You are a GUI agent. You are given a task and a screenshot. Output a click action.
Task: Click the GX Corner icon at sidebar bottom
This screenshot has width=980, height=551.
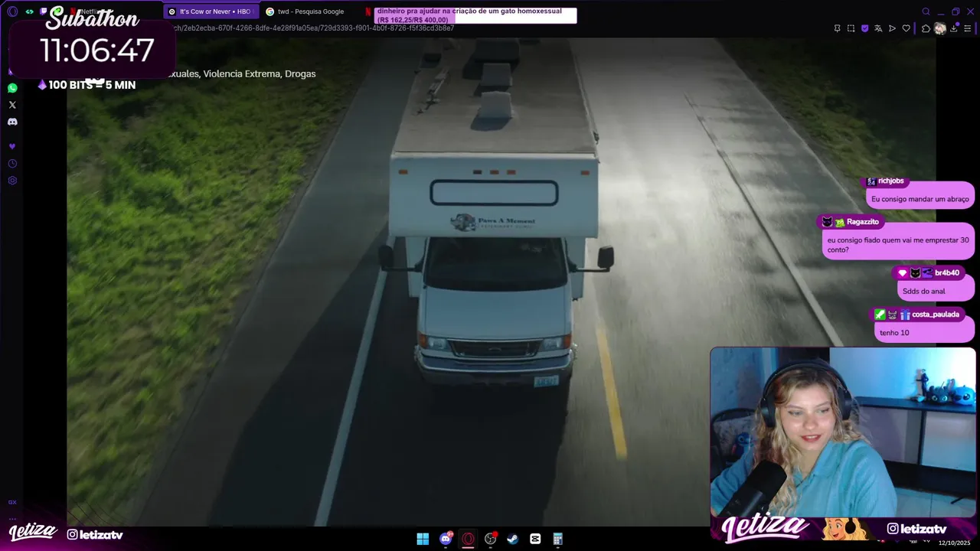pyautogui.click(x=12, y=503)
